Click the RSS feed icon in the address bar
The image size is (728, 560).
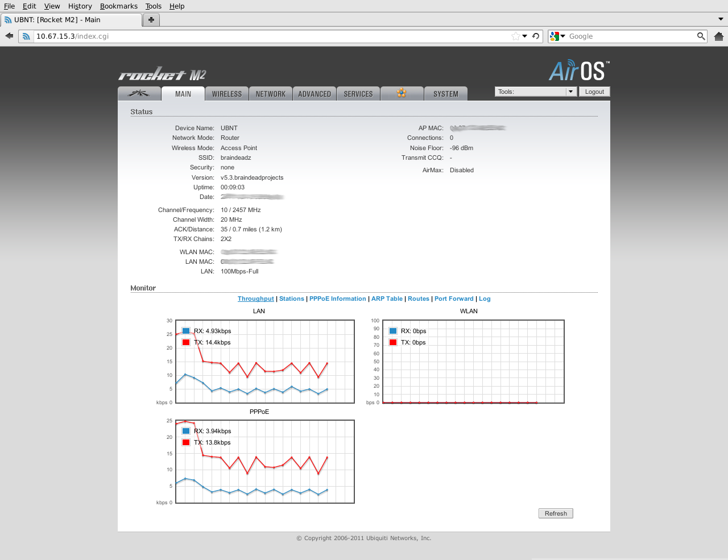[x=26, y=36]
